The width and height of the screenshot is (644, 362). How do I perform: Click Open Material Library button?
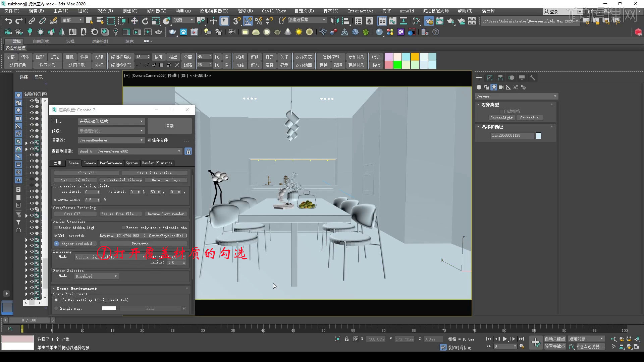coord(121,180)
